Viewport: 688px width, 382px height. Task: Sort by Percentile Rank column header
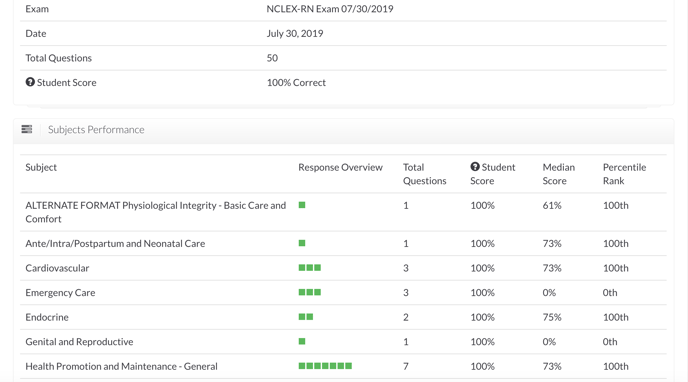pyautogui.click(x=624, y=174)
